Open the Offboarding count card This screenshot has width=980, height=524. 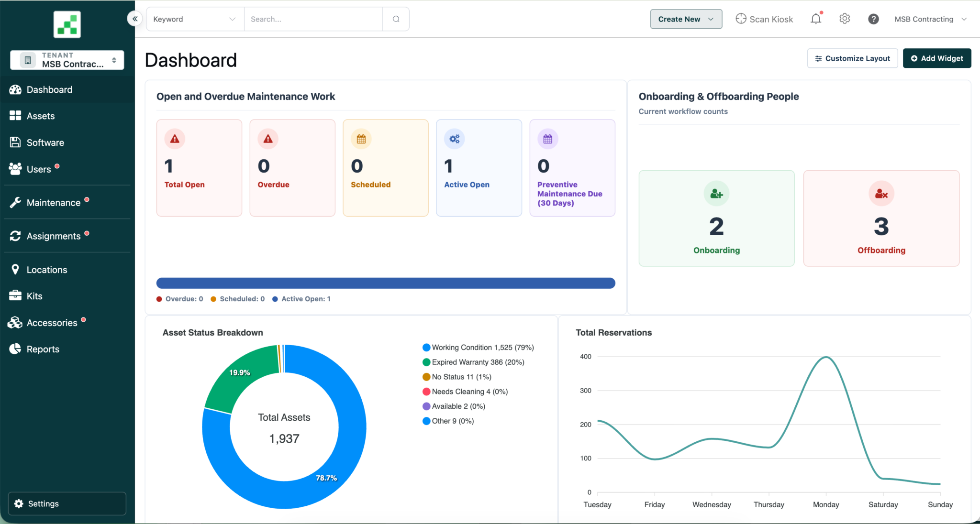point(881,218)
